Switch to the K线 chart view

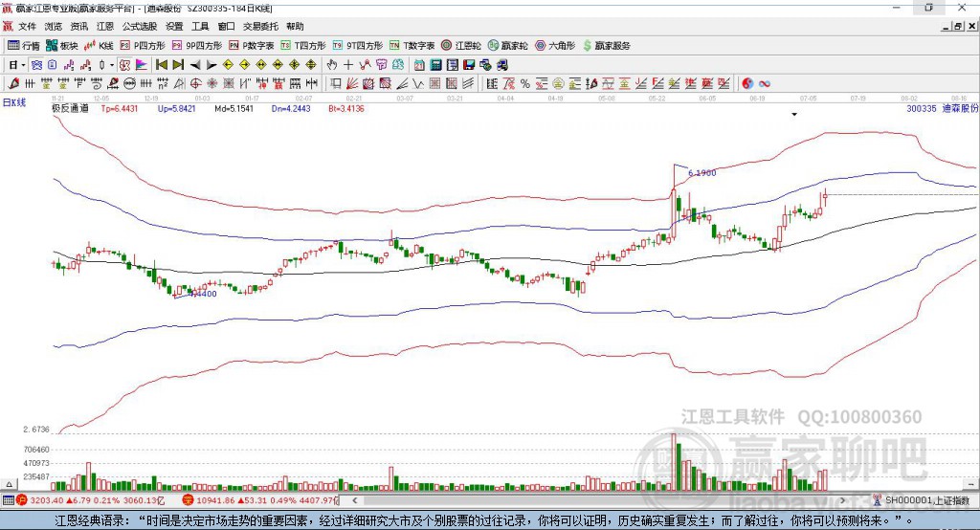pyautogui.click(x=99, y=46)
